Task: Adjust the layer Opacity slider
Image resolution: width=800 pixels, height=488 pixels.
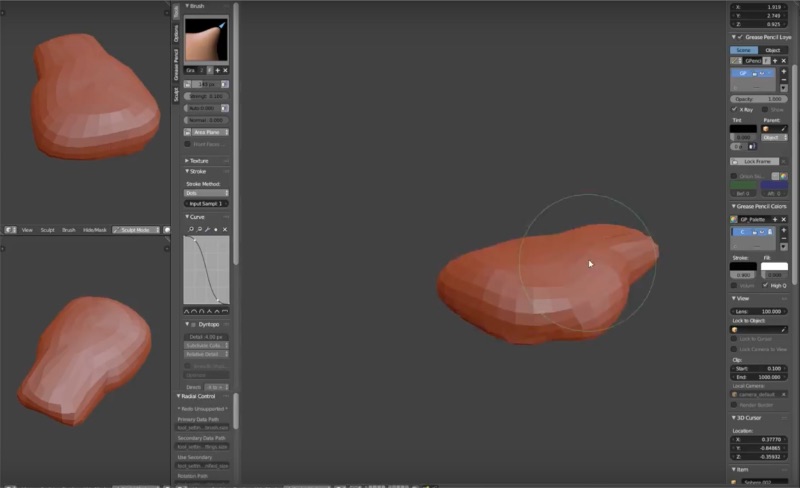Action: [x=759, y=99]
